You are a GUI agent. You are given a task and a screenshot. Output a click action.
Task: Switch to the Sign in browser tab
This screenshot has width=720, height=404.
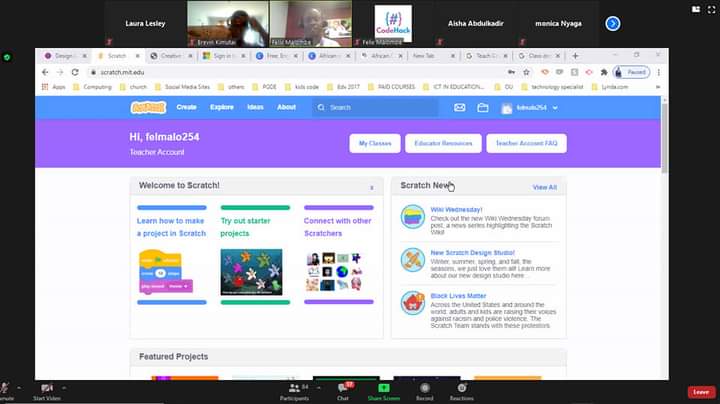(x=224, y=56)
